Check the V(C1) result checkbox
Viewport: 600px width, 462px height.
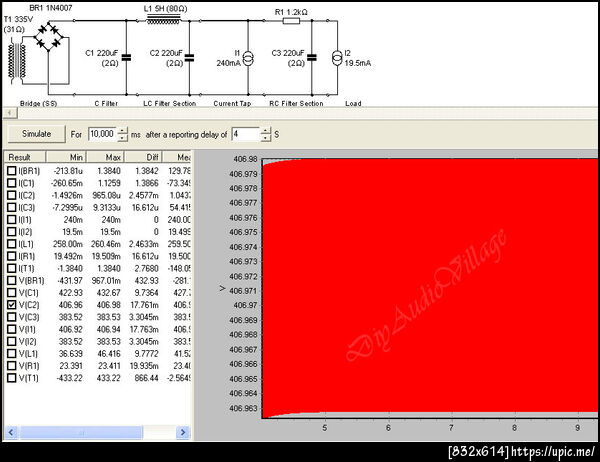click(12, 292)
